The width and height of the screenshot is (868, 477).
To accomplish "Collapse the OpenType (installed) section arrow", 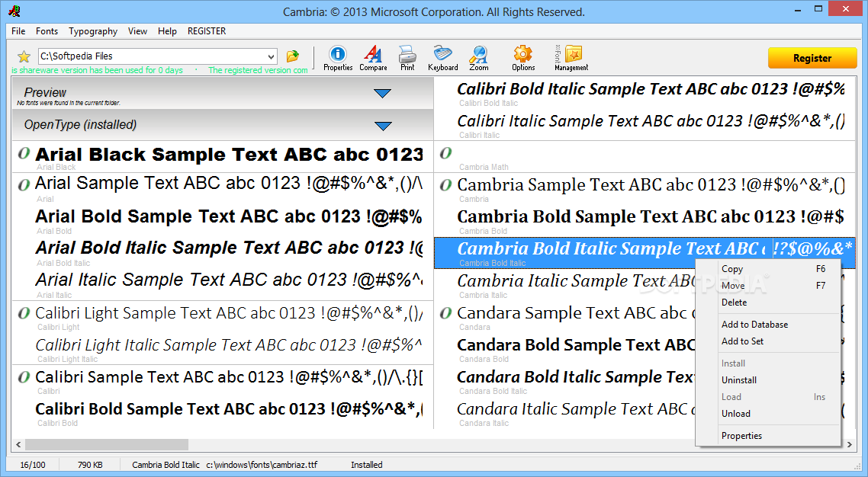I will coord(383,126).
